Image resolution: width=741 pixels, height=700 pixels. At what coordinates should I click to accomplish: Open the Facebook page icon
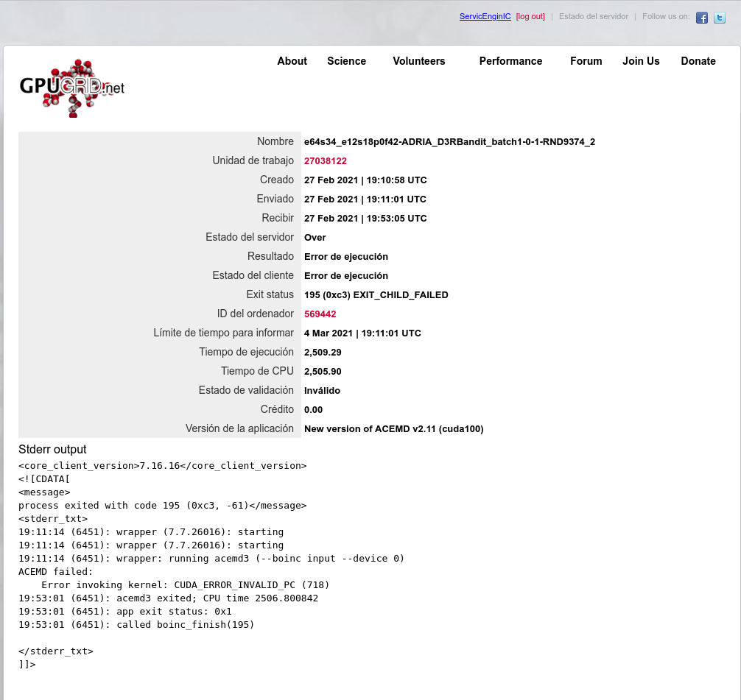(x=701, y=18)
